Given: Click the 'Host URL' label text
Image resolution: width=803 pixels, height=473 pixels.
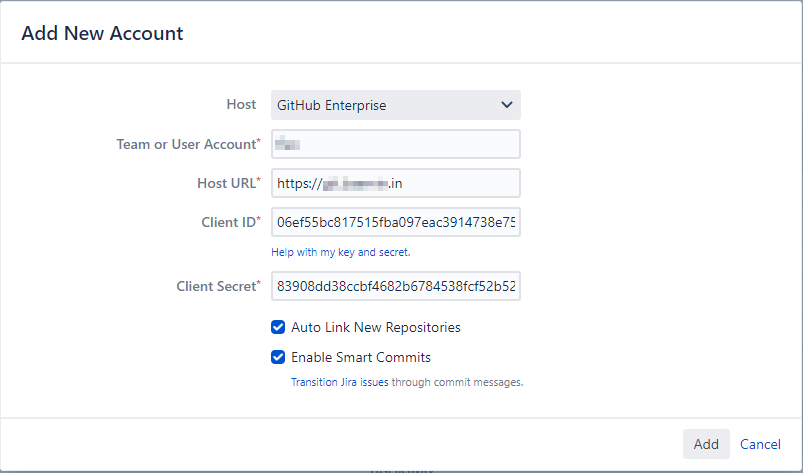Looking at the screenshot, I should [x=226, y=183].
